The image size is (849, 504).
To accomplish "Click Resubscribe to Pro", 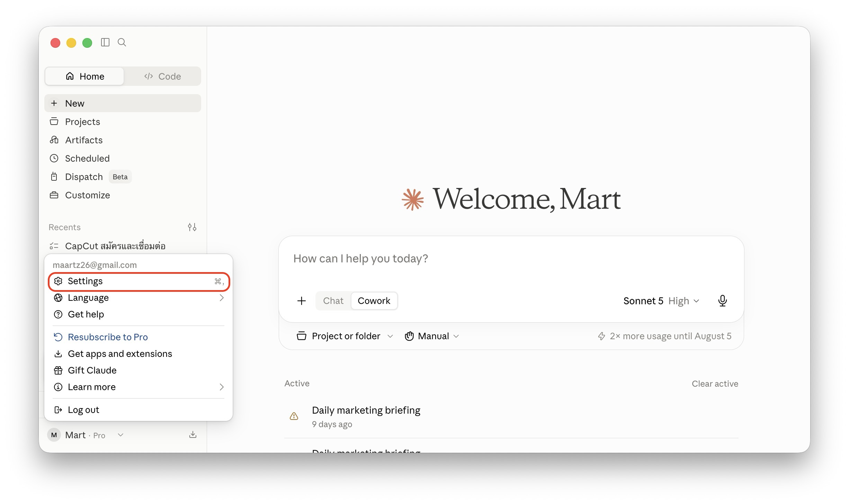I will 138,337.
